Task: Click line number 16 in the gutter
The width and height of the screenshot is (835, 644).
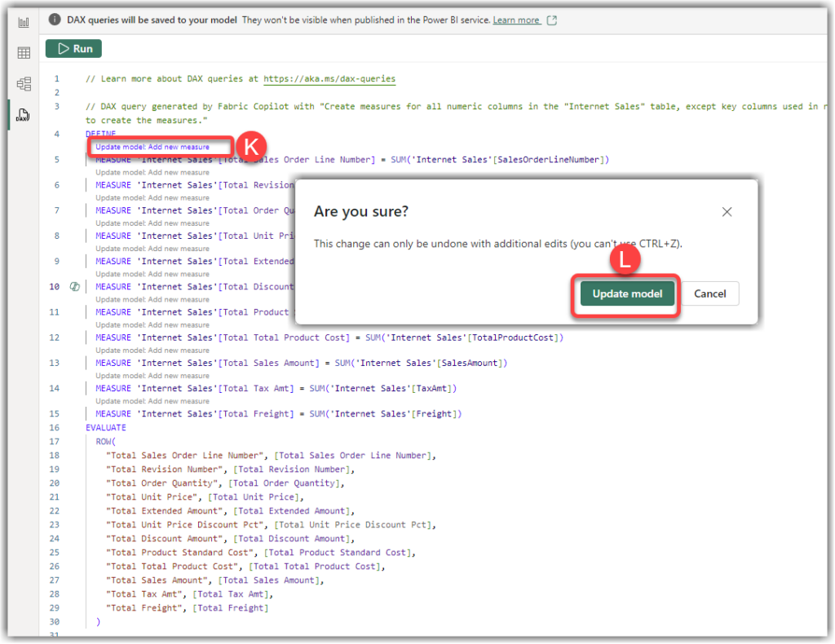Action: pos(55,428)
